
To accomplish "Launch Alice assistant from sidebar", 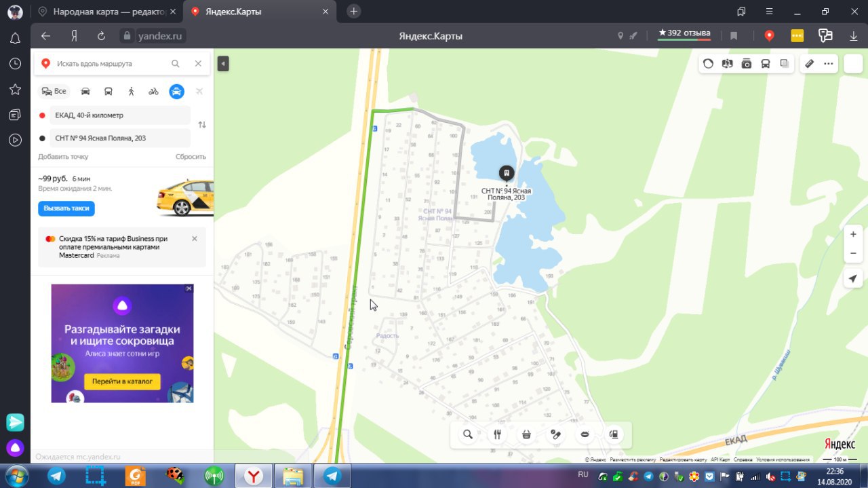I will [x=15, y=448].
